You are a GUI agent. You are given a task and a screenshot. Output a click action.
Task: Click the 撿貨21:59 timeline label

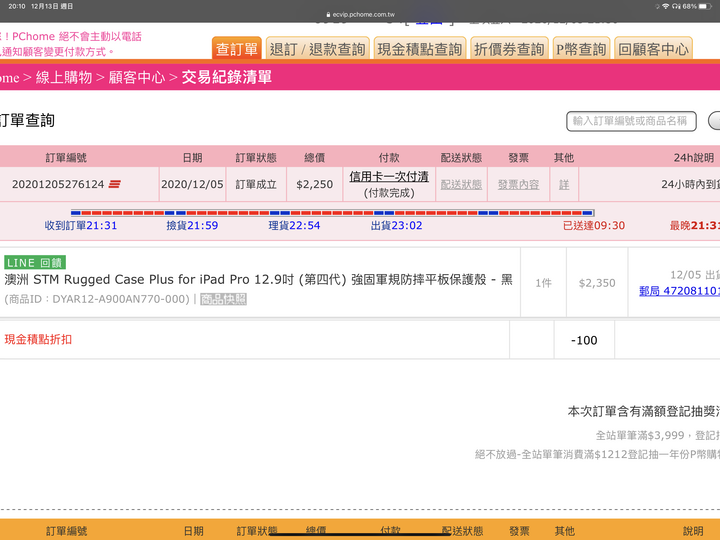point(192,225)
